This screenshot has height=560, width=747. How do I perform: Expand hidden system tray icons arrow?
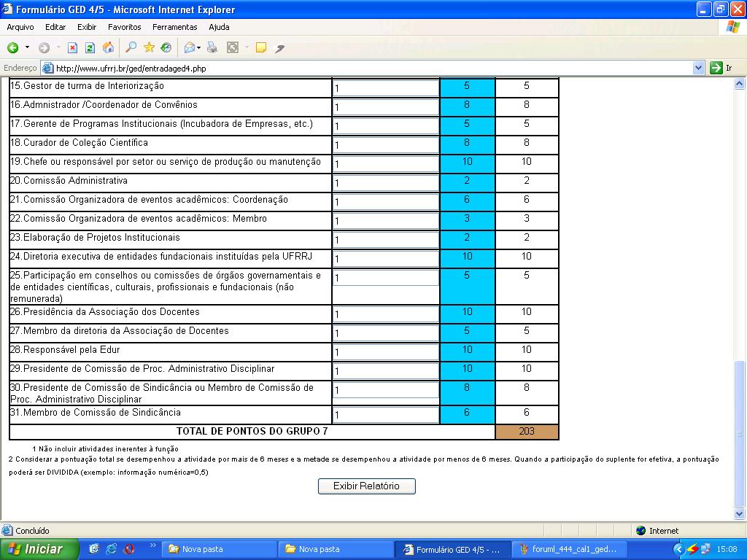tap(678, 550)
